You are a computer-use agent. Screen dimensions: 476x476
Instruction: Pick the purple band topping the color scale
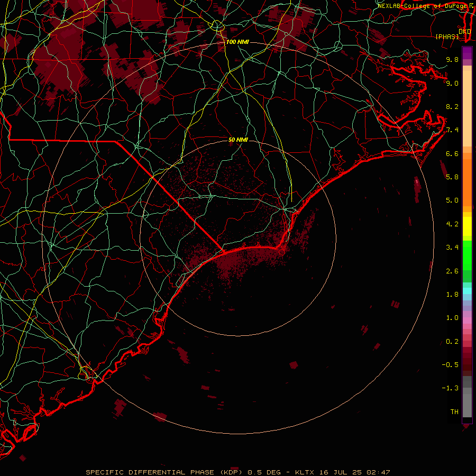pyautogui.click(x=467, y=53)
